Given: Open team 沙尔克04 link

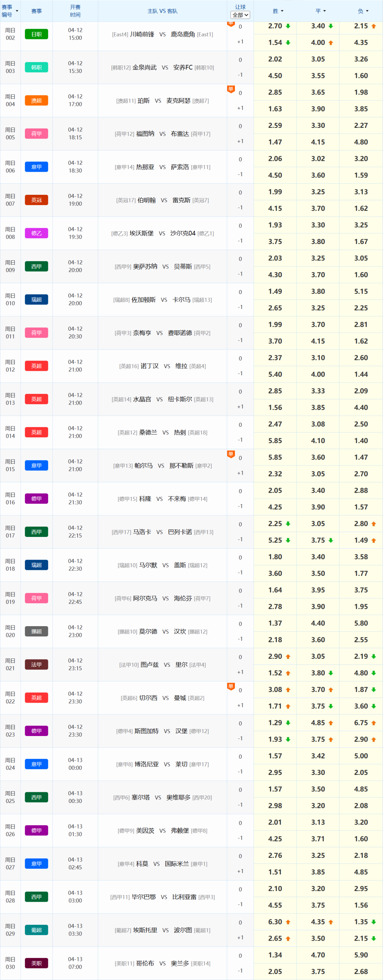Looking at the screenshot, I should pos(183,233).
